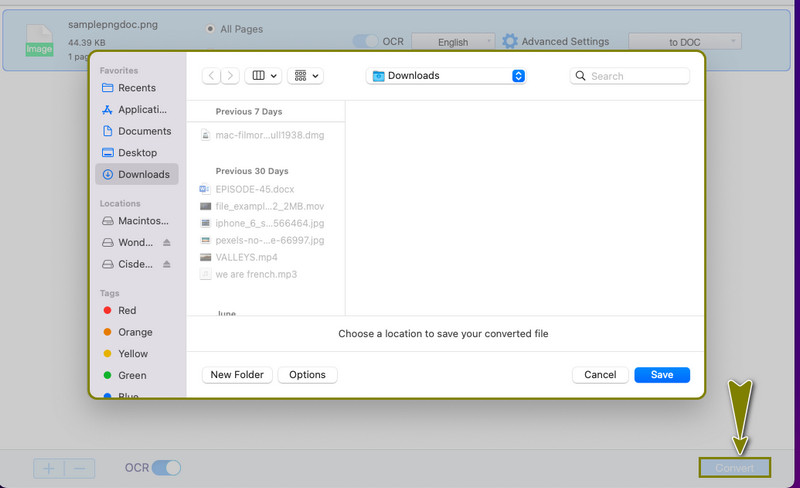Select the All Pages radio button
Image resolution: width=800 pixels, height=488 pixels.
[x=209, y=29]
